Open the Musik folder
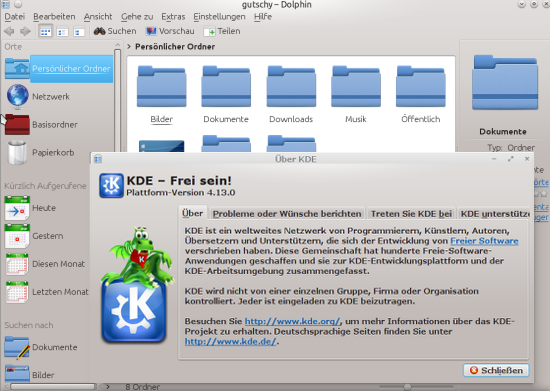This screenshot has width=550, height=391. click(356, 94)
